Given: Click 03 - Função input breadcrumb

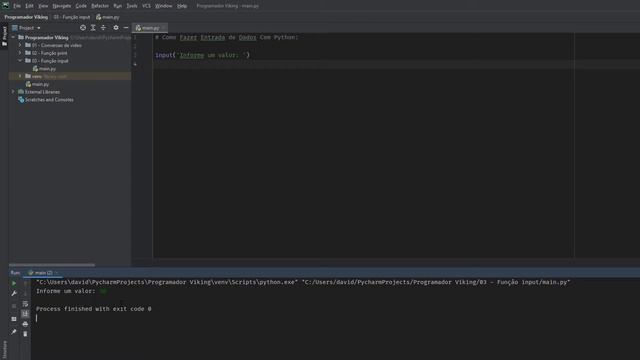Looking at the screenshot, I should [x=72, y=17].
